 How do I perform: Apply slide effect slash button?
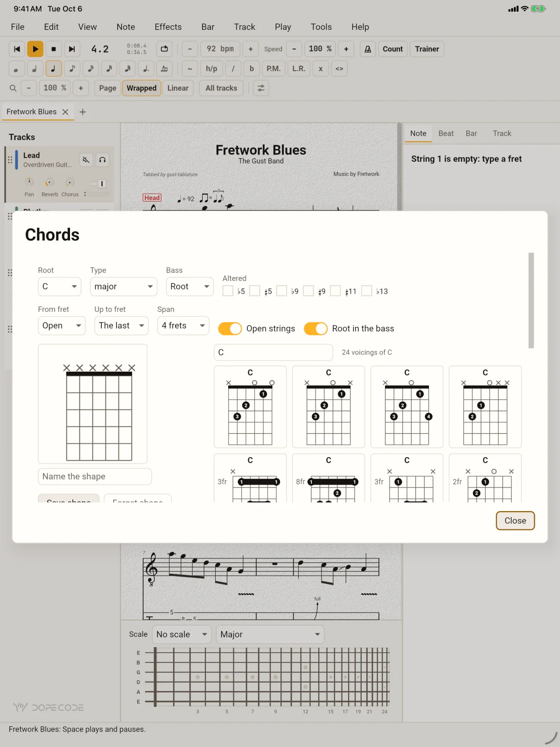(233, 69)
